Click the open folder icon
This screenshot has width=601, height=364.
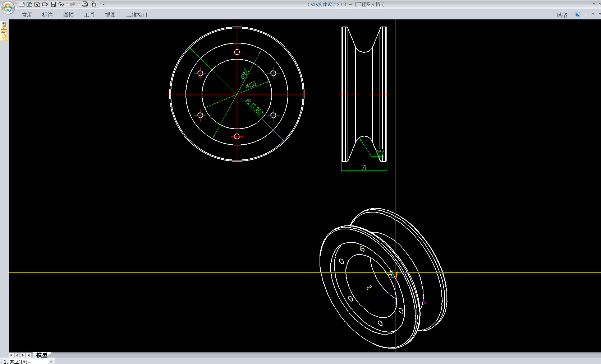coord(45,4)
